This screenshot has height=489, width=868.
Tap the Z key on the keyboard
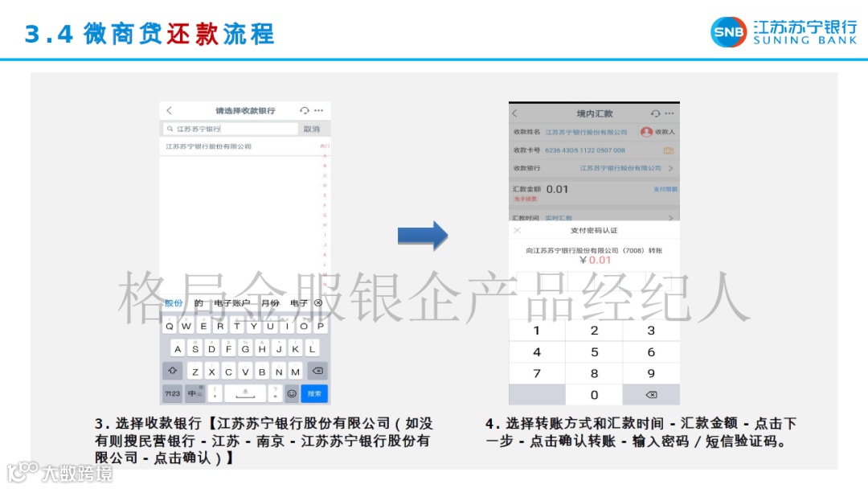(x=194, y=372)
